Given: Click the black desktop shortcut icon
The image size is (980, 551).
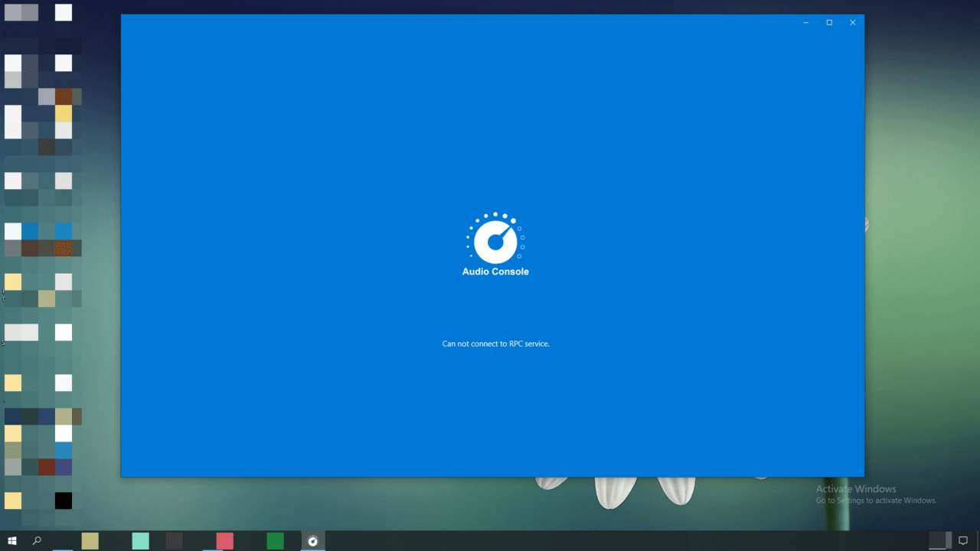Looking at the screenshot, I should (64, 500).
